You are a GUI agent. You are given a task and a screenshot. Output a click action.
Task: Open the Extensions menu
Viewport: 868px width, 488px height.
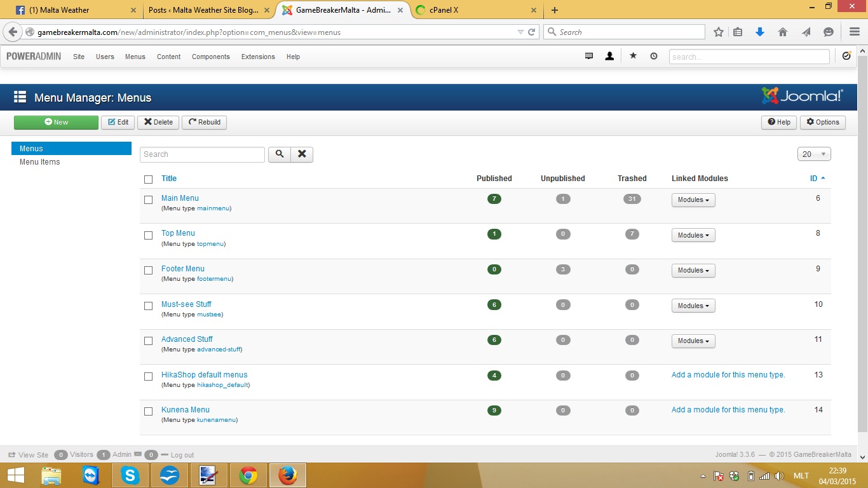click(x=258, y=57)
